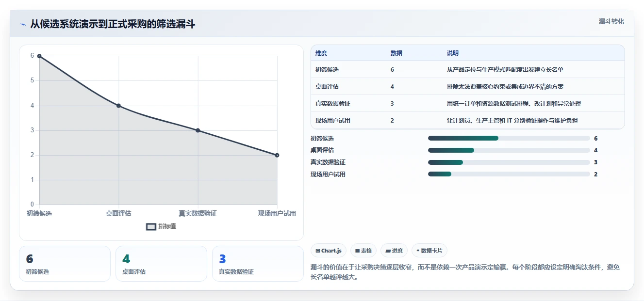Select the 初筛候选 data point on chart
This screenshot has width=644, height=301.
(39, 56)
